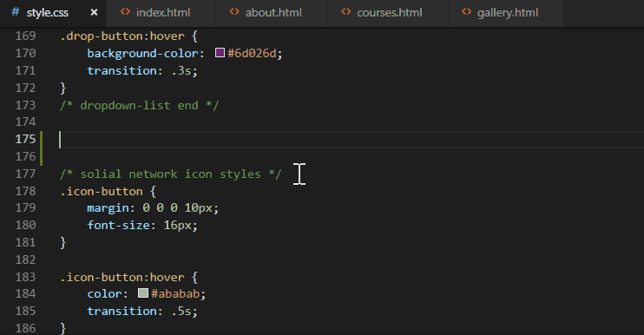Screen dimensions: 644x335
Task: Click the '.icon-button:hover' selector text
Action: point(122,277)
